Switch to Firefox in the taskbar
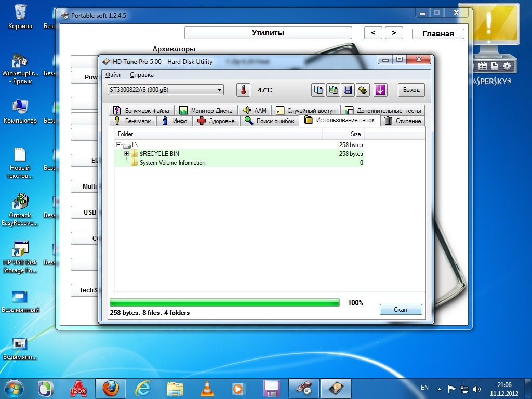The height and width of the screenshot is (399, 532). click(x=111, y=389)
